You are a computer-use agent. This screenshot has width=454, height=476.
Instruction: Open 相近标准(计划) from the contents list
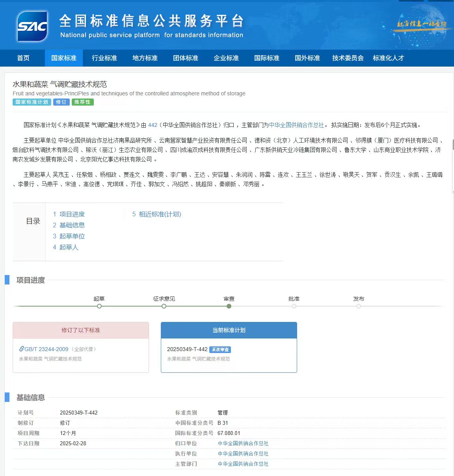159,214
